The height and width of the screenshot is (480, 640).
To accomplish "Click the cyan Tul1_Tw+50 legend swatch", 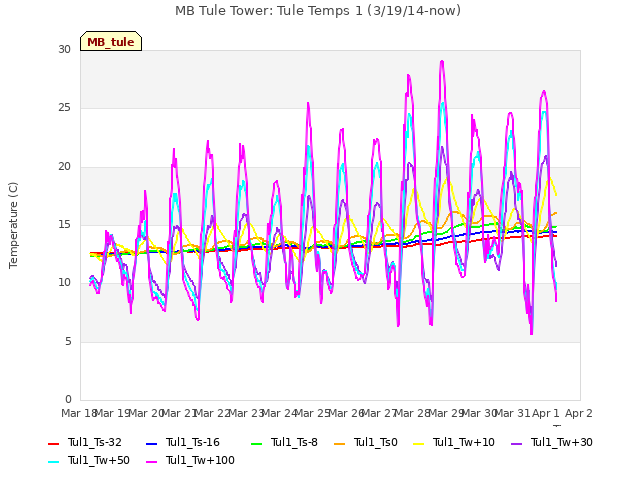I will [53, 461].
